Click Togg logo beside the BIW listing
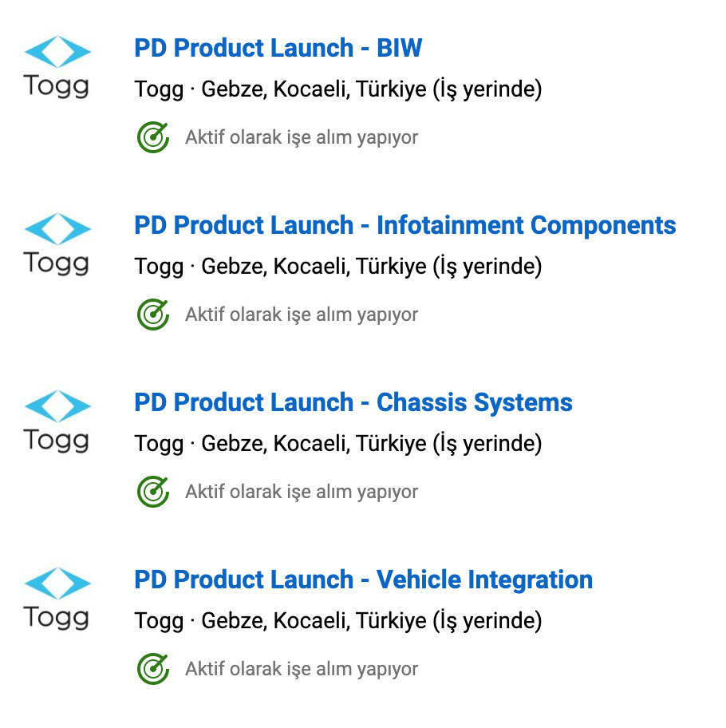Image resolution: width=726 pixels, height=728 pixels. tap(57, 67)
